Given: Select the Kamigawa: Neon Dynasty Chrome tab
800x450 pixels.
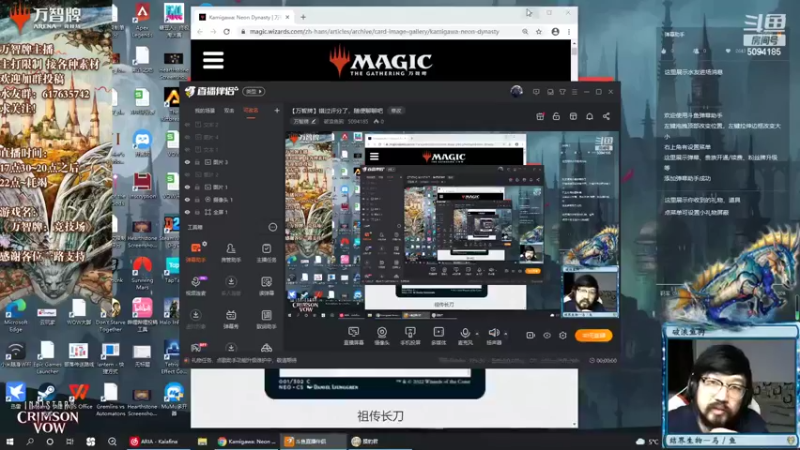Looking at the screenshot, I should coord(244,17).
